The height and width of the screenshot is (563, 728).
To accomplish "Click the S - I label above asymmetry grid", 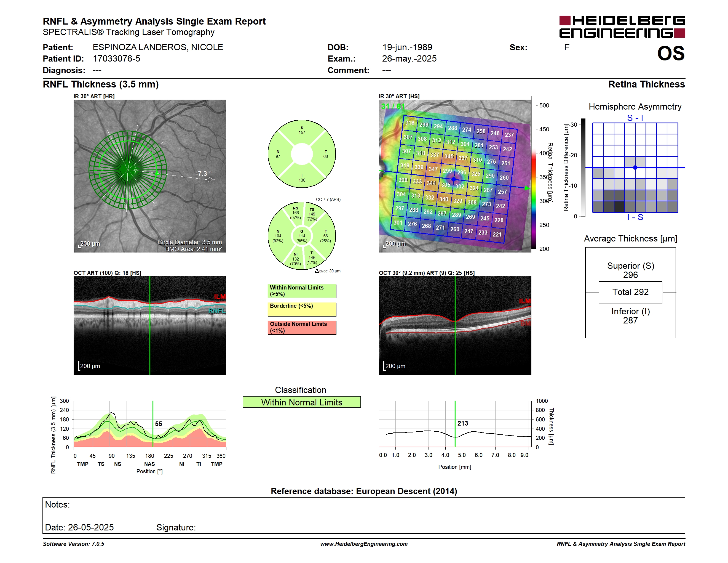I will (x=635, y=118).
